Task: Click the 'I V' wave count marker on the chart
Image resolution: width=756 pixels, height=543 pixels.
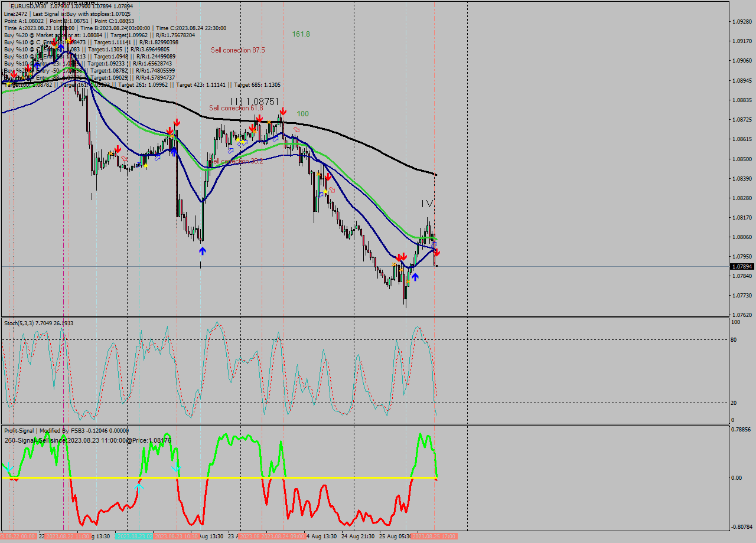Action: [x=426, y=204]
